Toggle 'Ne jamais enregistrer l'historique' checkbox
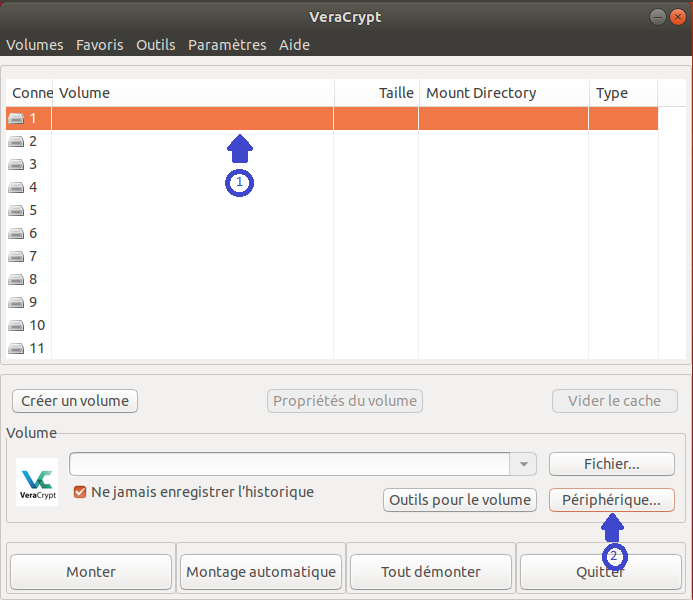The image size is (693, 600). (x=81, y=492)
